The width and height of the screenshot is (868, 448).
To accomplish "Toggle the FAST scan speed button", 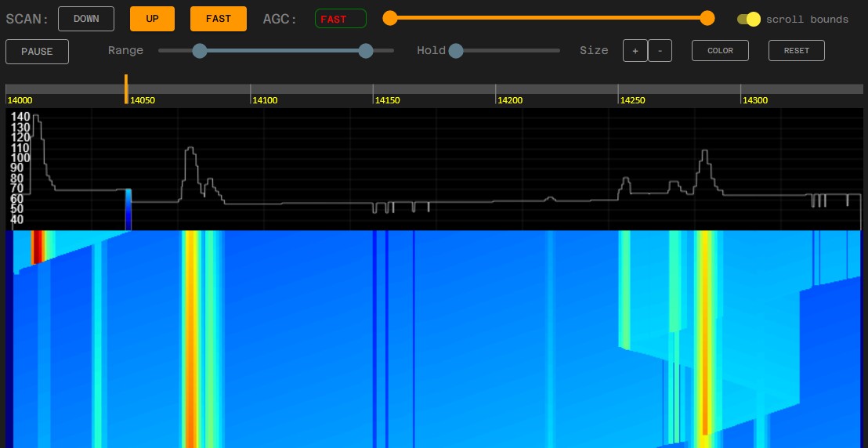I will [x=219, y=19].
